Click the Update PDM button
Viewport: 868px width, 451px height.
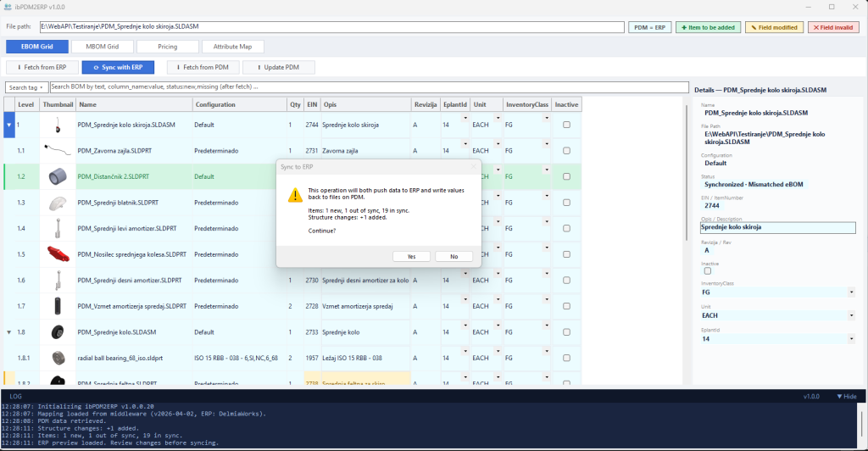click(x=279, y=68)
